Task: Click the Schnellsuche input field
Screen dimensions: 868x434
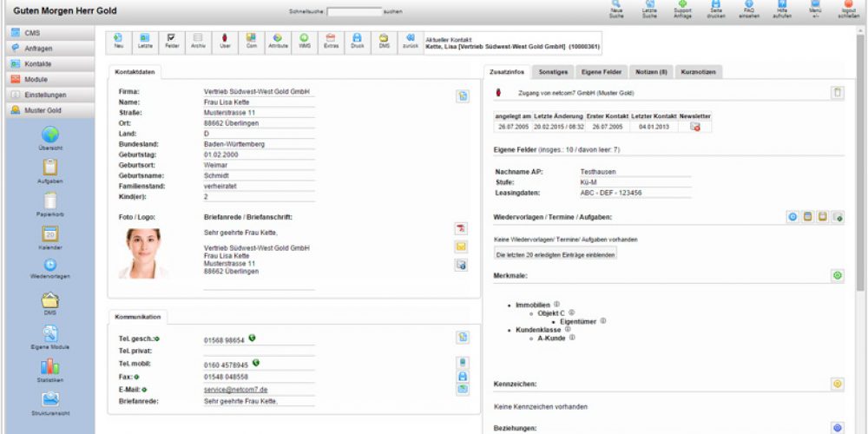Action: coord(354,12)
